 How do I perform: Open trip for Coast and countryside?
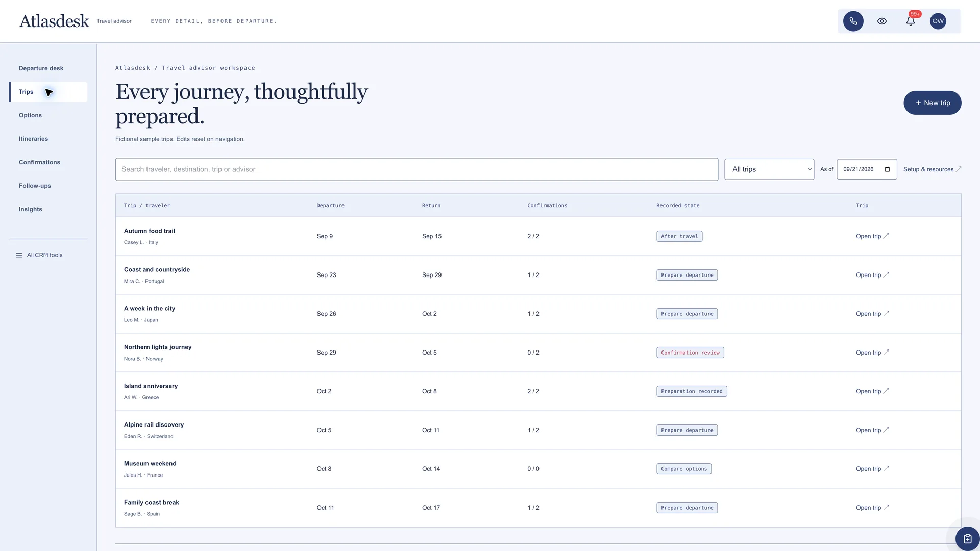872,275
